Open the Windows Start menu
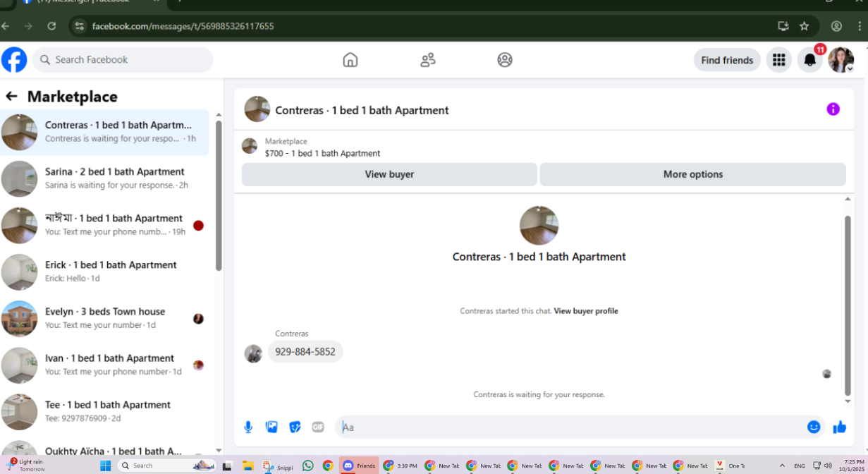The width and height of the screenshot is (868, 474). (x=106, y=466)
